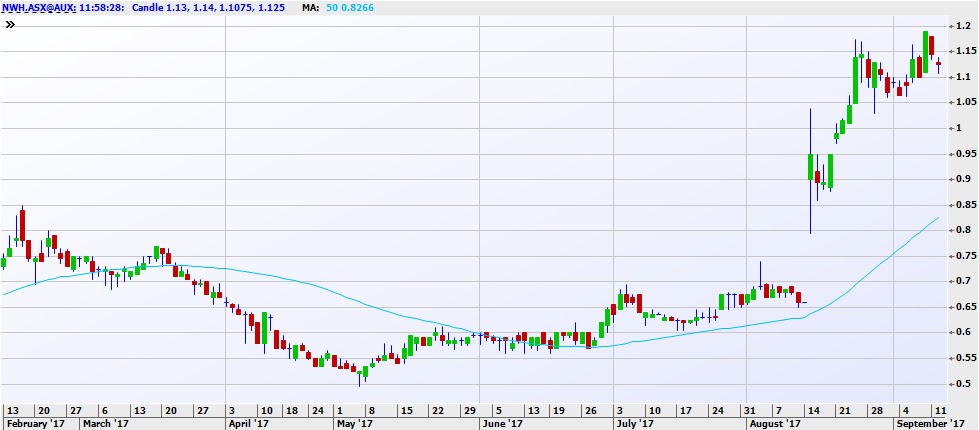Click the 0.7 price axis label
Screen dimensions: 979x430
pos(962,281)
